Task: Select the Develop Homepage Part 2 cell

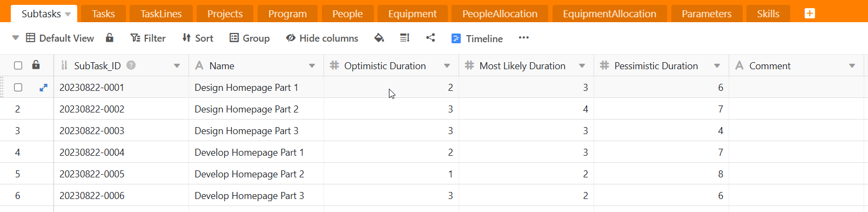Action: click(256, 174)
